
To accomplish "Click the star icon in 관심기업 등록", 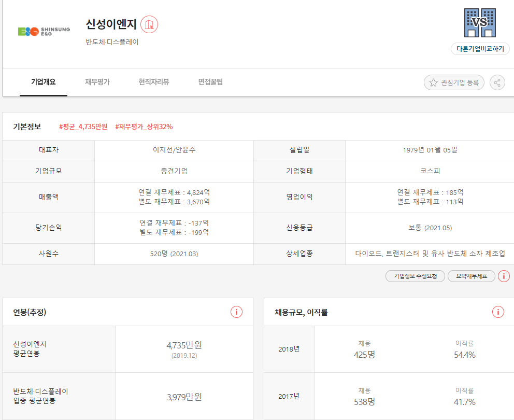I will 433,82.
